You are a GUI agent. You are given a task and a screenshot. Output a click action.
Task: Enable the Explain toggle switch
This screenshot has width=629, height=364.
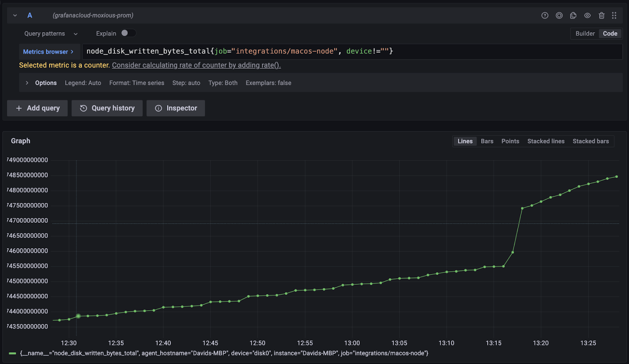(128, 33)
